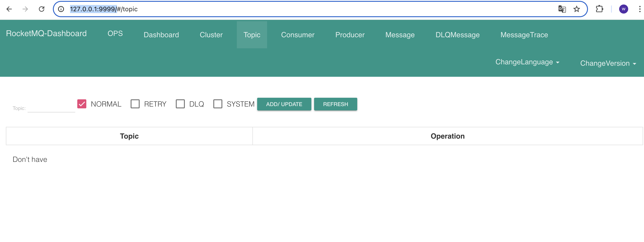644x242 pixels.
Task: Click the ADD/ UPDATE button
Action: click(x=284, y=104)
